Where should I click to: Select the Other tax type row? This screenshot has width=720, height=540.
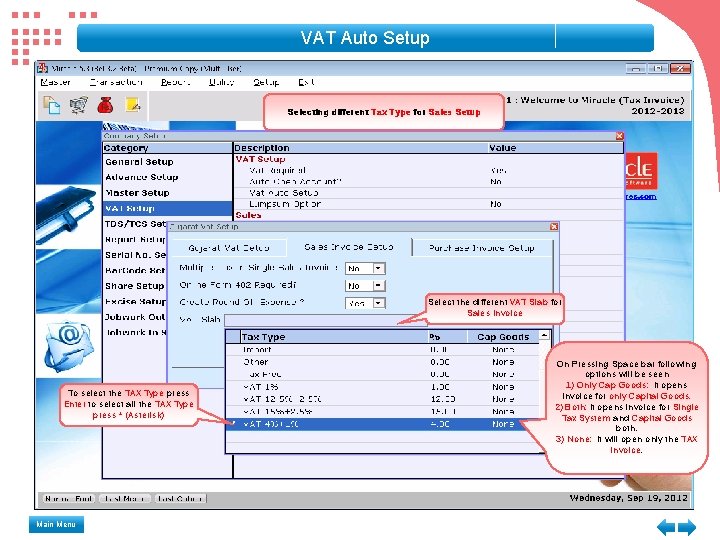(382, 362)
